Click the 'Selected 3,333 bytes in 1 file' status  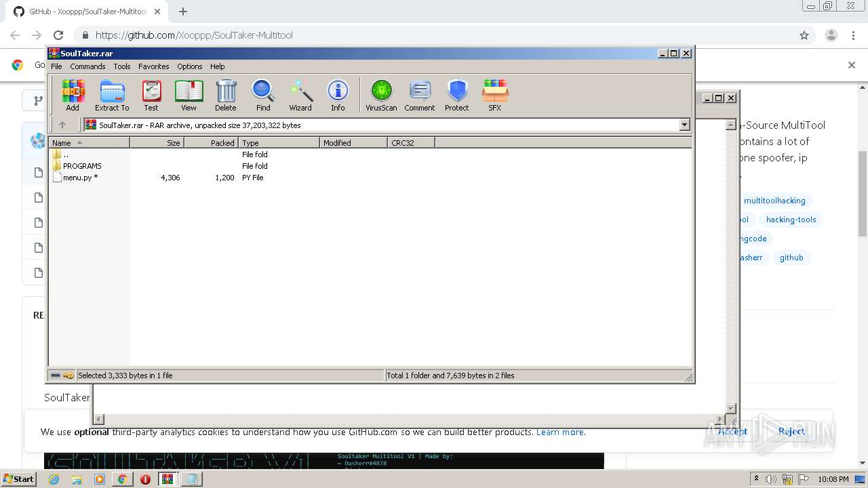tap(125, 375)
